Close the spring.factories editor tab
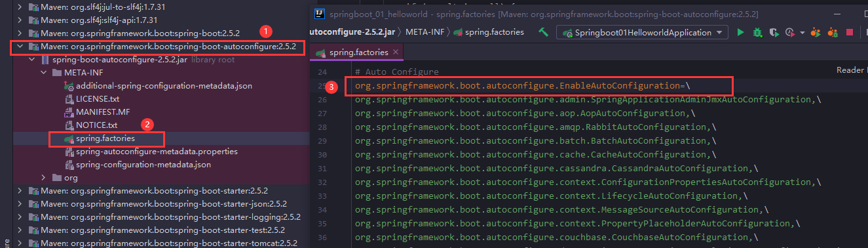 coord(395,52)
